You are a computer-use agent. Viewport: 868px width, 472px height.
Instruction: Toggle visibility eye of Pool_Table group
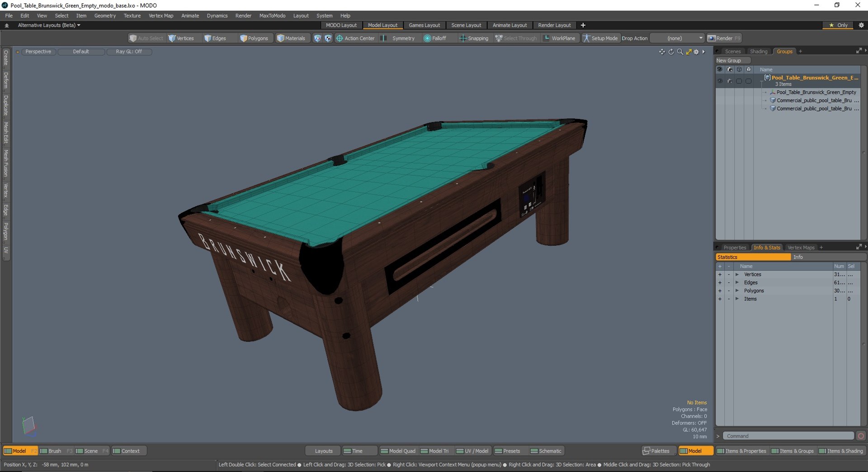[x=720, y=81]
